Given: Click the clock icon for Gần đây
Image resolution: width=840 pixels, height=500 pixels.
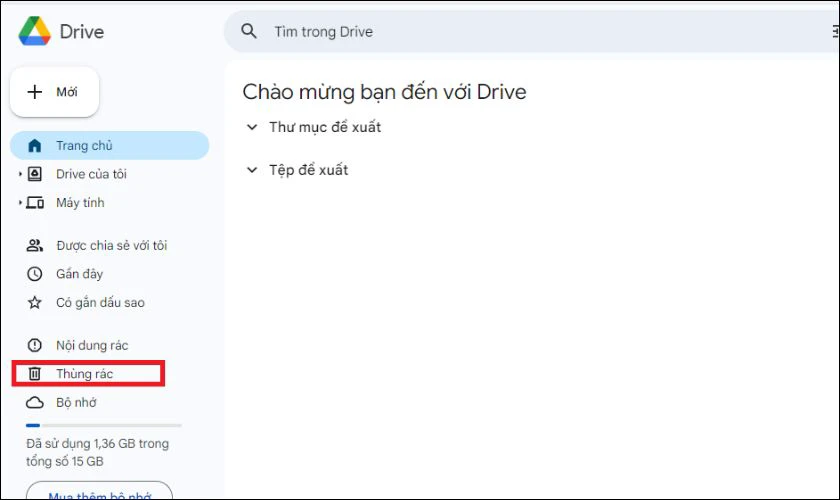Looking at the screenshot, I should (35, 274).
